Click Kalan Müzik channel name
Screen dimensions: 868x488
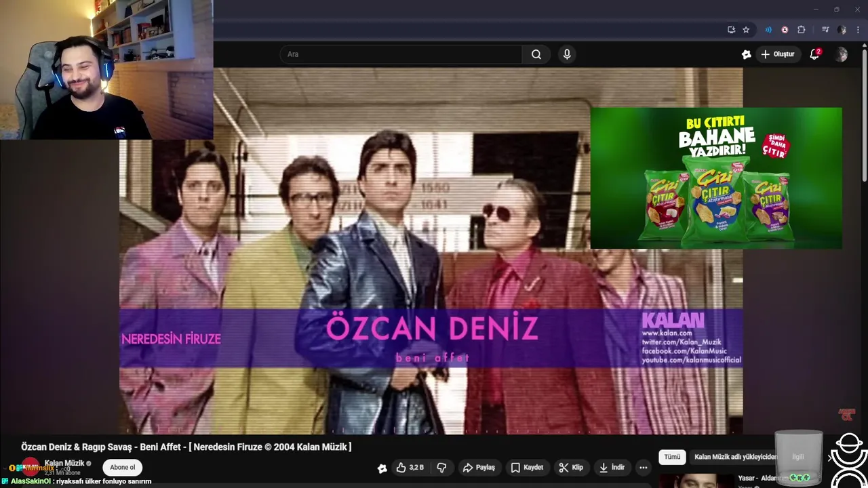coord(64,464)
